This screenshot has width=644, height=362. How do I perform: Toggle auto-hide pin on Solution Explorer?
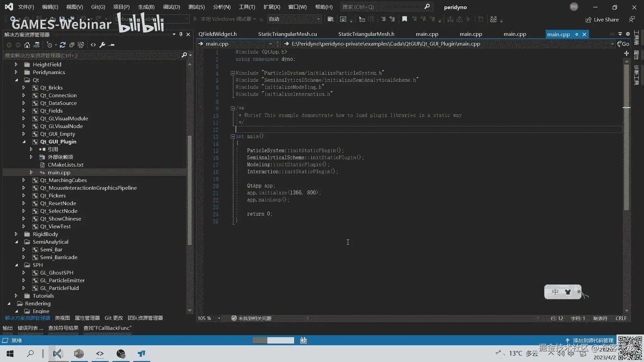click(x=181, y=35)
